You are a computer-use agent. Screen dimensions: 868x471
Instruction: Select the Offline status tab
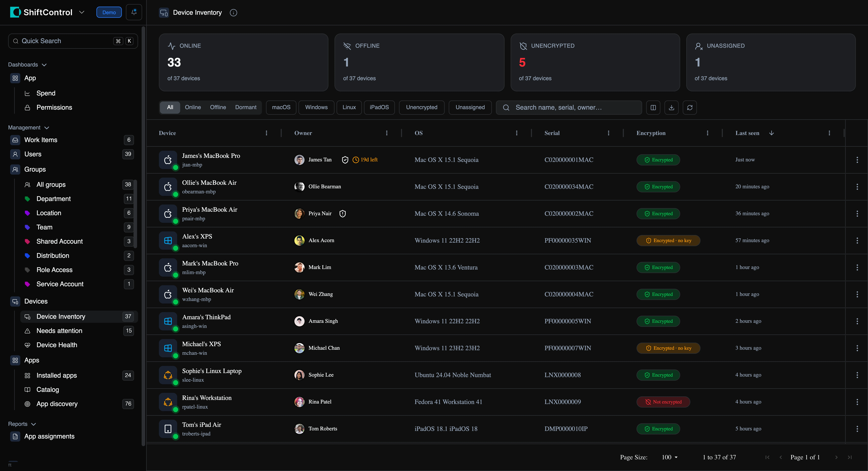218,107
